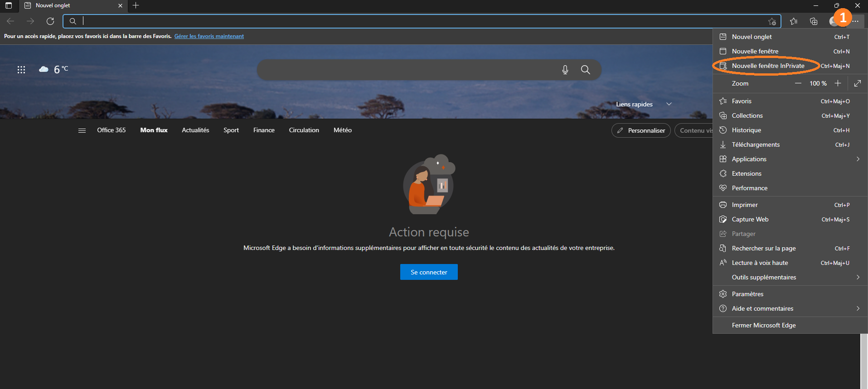Viewport: 868px width, 389px height.
Task: Open Collections from the menu
Action: coord(790,115)
